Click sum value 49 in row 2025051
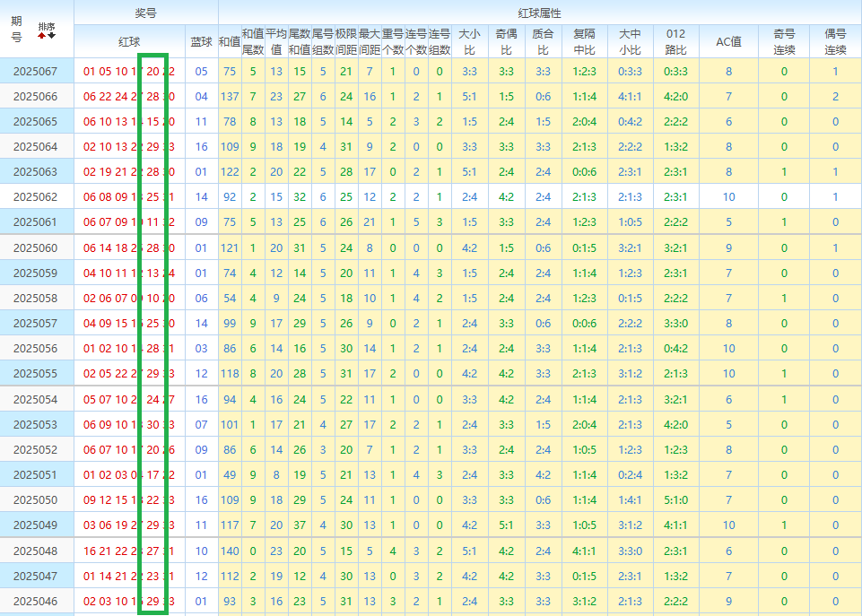The height and width of the screenshot is (616, 862). pos(230,474)
